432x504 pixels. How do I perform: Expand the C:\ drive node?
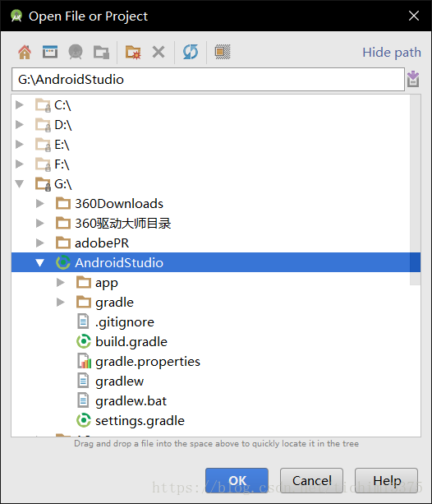(x=20, y=104)
